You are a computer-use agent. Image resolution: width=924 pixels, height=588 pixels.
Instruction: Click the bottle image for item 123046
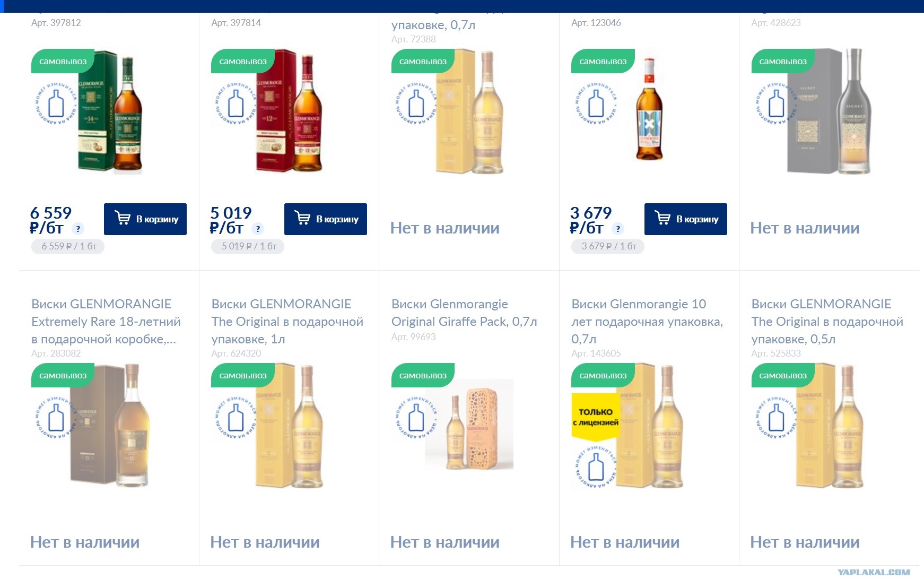tap(649, 109)
